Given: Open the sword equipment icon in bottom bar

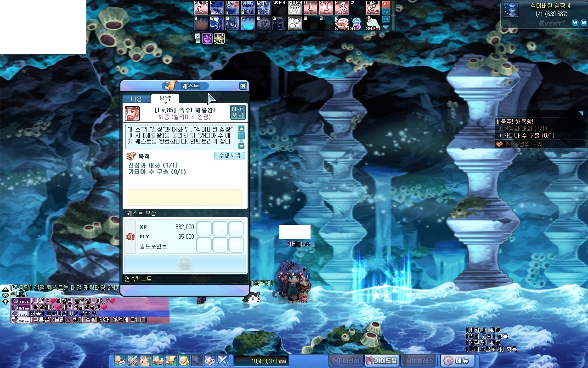Looking at the screenshot, I should coord(132,361).
